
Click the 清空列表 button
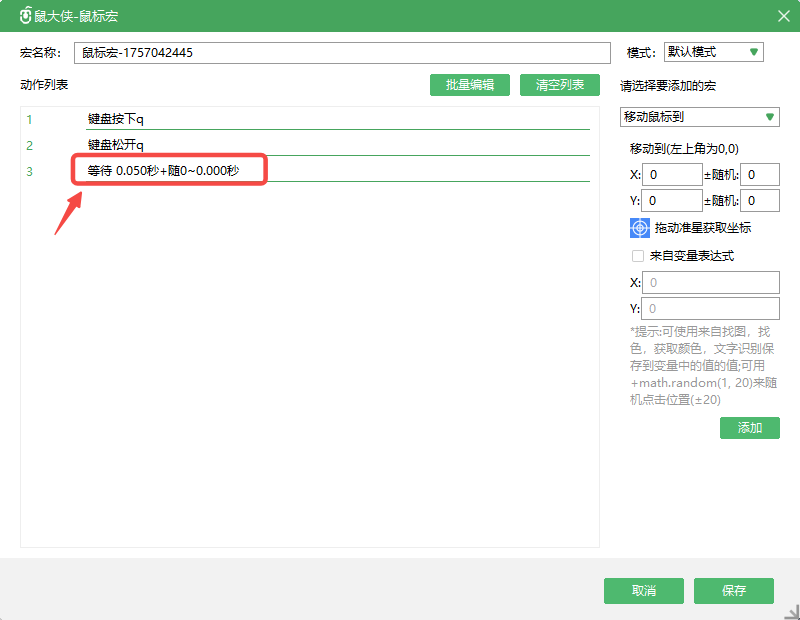559,85
